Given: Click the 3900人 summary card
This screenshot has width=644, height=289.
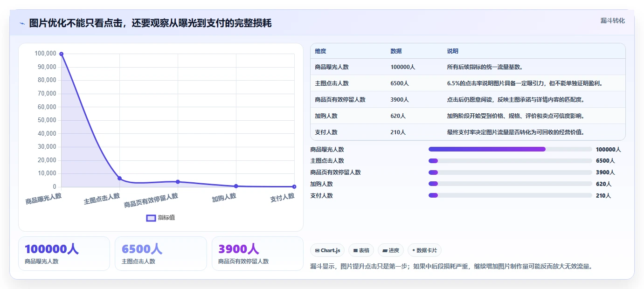Looking at the screenshot, I should [257, 254].
